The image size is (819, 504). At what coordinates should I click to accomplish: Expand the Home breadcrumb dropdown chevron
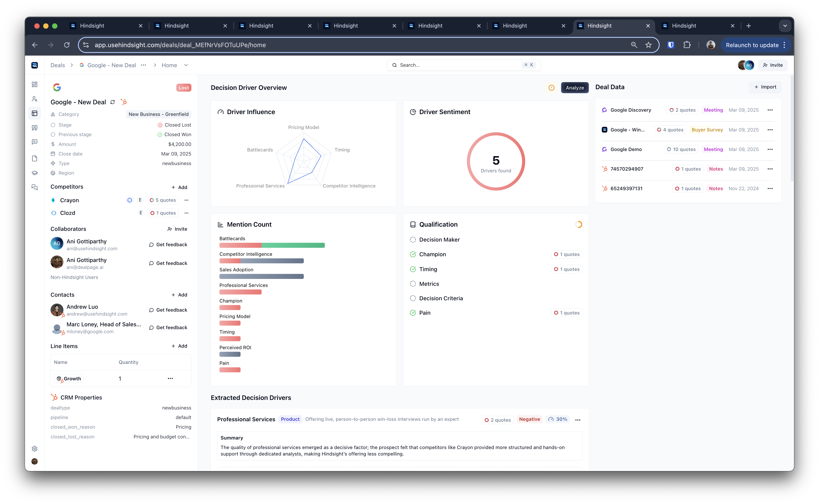pyautogui.click(x=186, y=65)
